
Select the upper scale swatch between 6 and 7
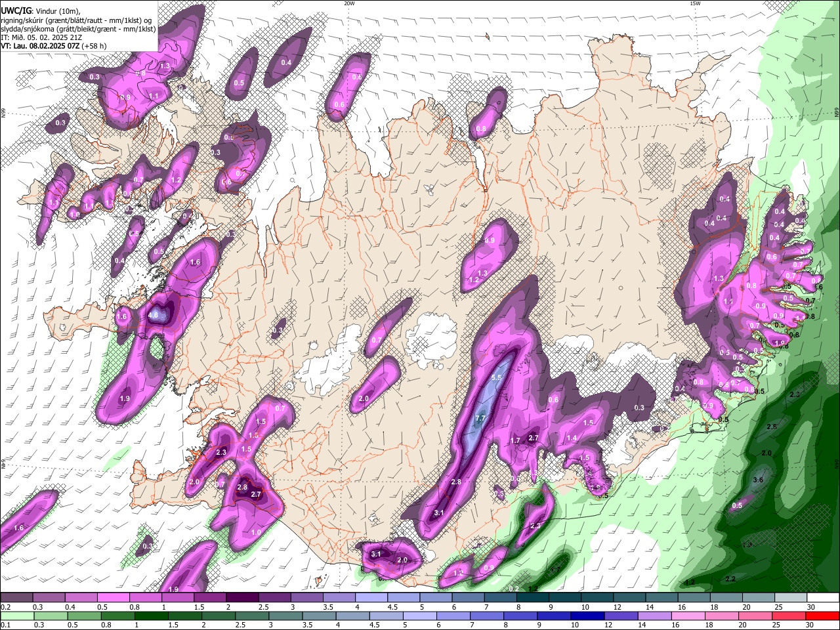(468, 597)
